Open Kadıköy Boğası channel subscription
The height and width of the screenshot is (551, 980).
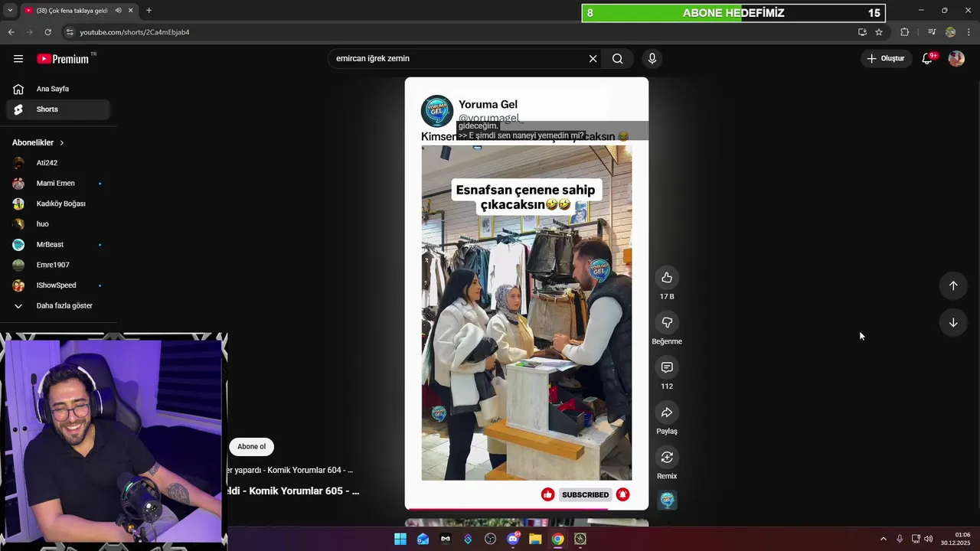tap(58, 204)
